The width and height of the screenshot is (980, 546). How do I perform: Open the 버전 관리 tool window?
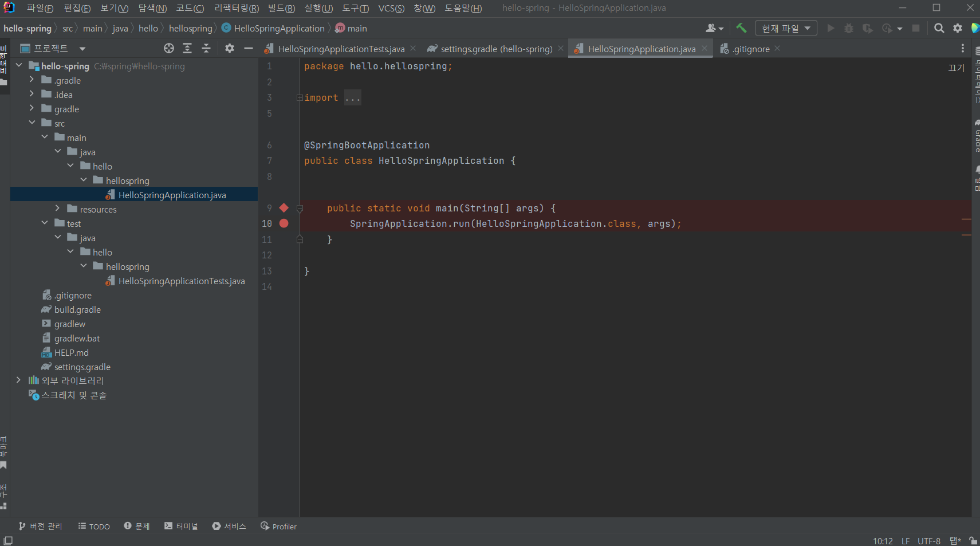(40, 526)
